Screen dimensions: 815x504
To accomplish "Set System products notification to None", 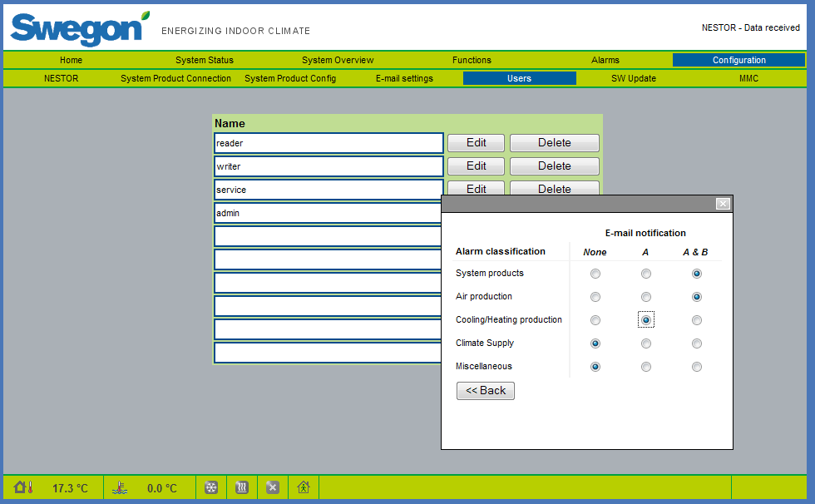I will point(595,274).
